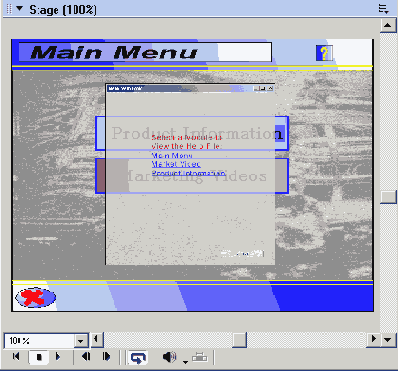This screenshot has width=398, height=371.
Task: Click the Marketing Videos menu button
Action: point(192,176)
